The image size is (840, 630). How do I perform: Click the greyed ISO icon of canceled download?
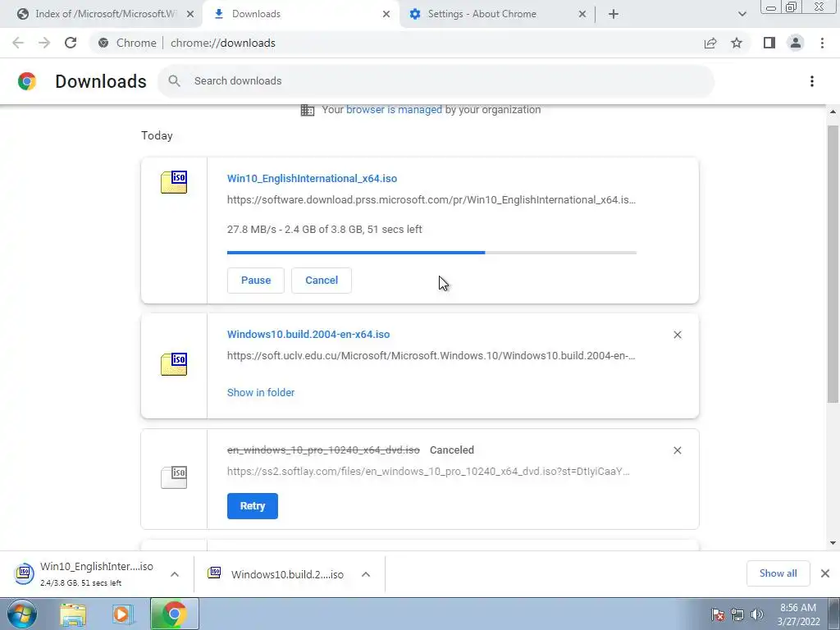pyautogui.click(x=174, y=477)
